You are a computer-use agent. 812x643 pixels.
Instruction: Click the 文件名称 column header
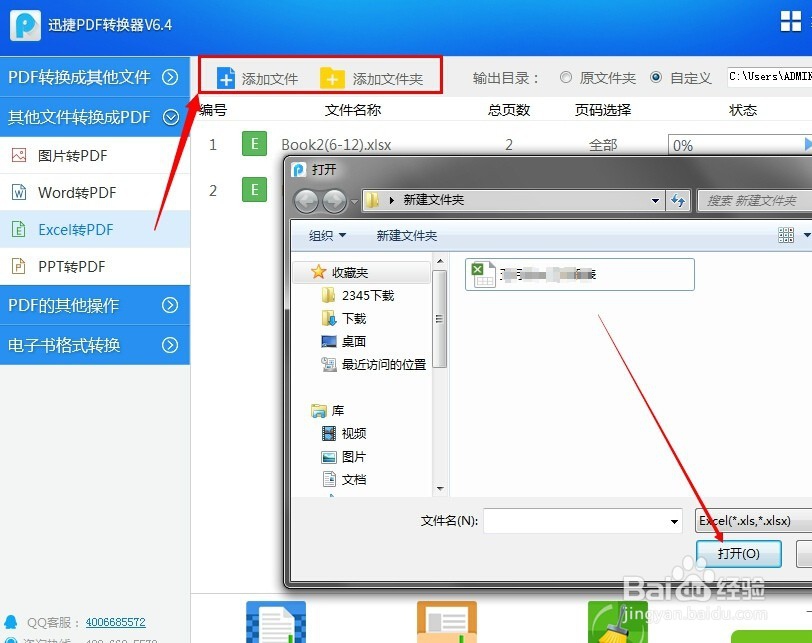click(x=353, y=110)
